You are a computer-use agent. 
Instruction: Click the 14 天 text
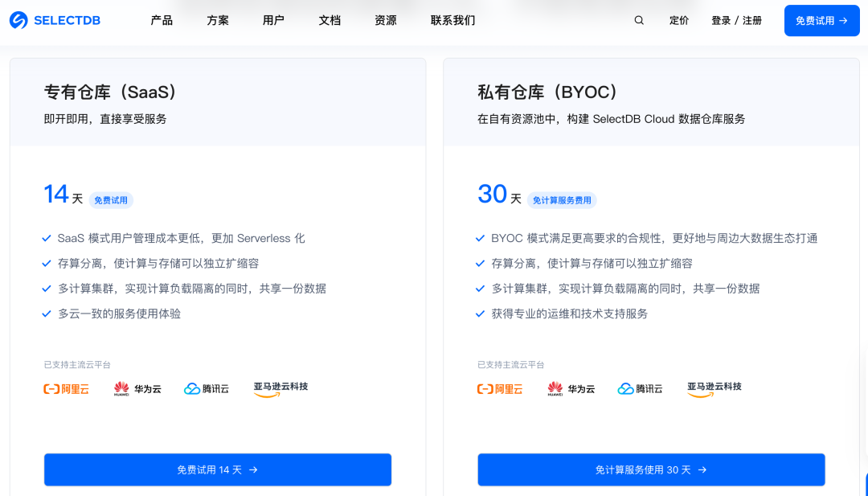click(x=63, y=195)
